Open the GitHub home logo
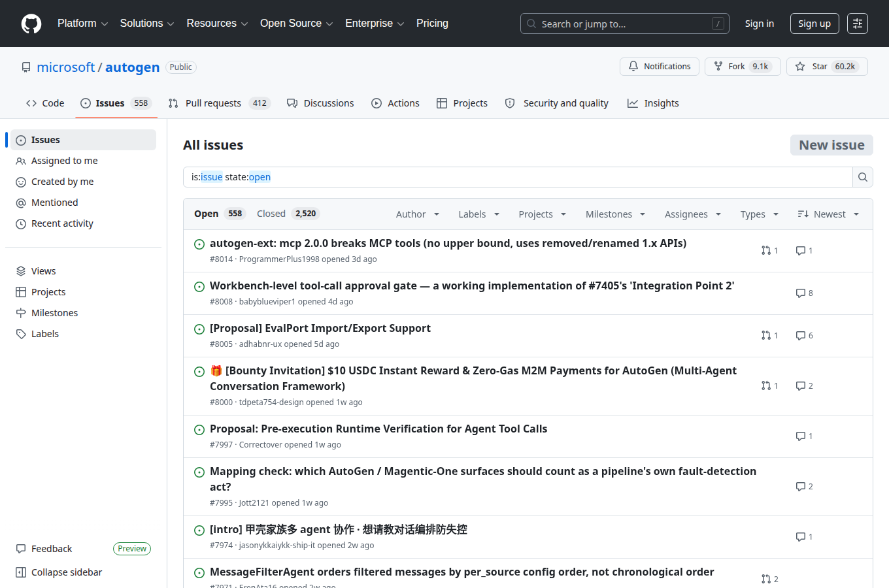 click(x=31, y=24)
